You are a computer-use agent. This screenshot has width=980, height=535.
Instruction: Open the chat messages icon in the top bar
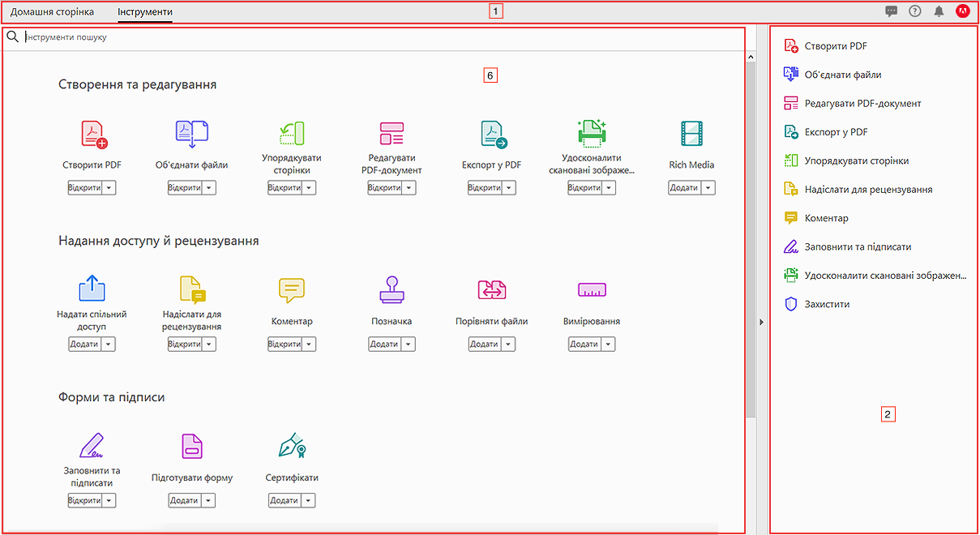tap(892, 11)
